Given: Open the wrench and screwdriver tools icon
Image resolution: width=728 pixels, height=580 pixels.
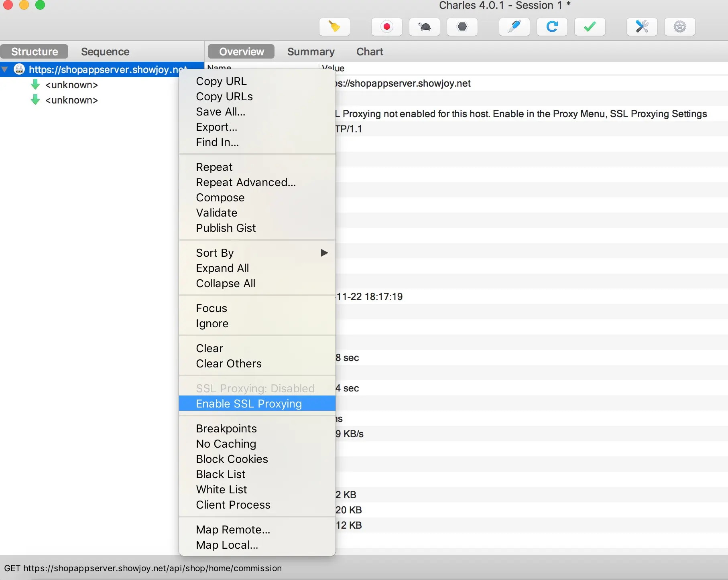Looking at the screenshot, I should pos(642,27).
